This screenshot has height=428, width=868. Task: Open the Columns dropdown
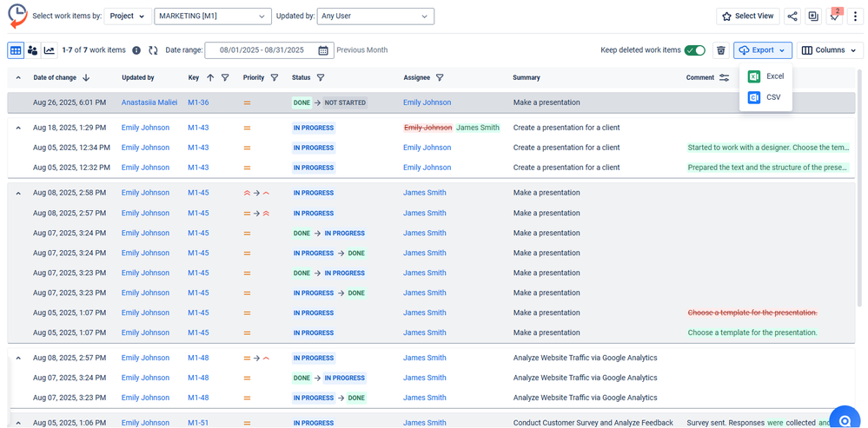830,50
